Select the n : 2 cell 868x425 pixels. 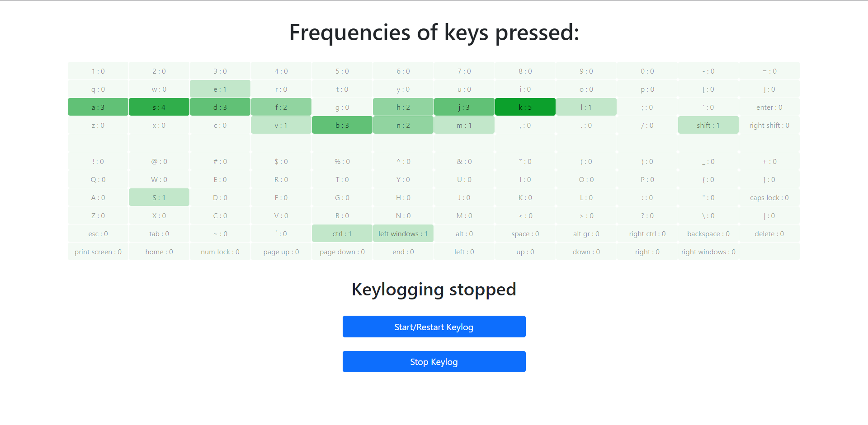tap(403, 125)
